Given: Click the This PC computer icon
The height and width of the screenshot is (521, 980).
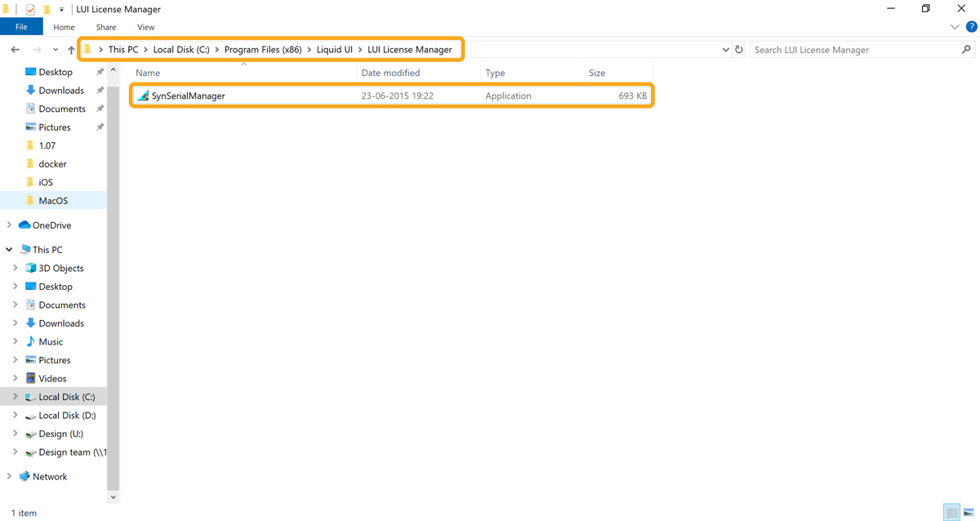Looking at the screenshot, I should coord(24,250).
